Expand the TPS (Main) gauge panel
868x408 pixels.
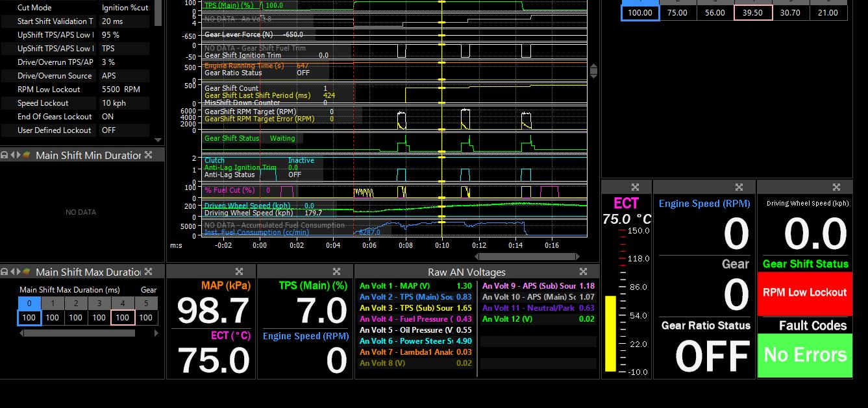[336, 272]
